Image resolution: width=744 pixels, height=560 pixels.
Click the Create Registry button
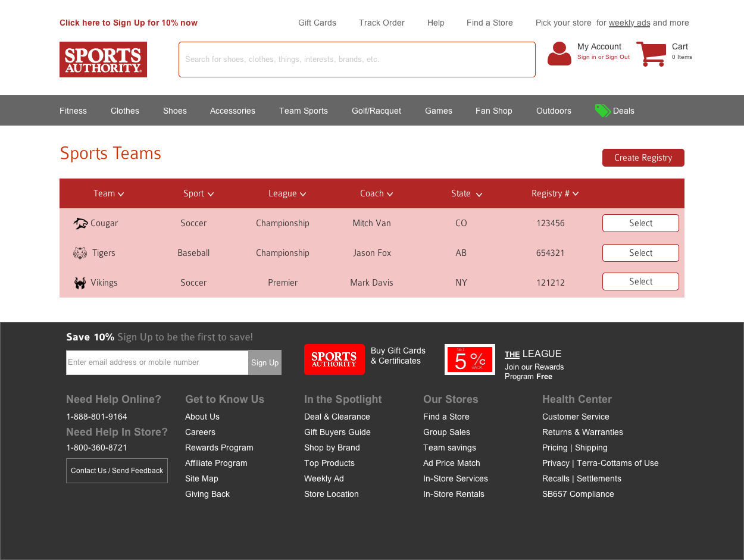(x=643, y=158)
